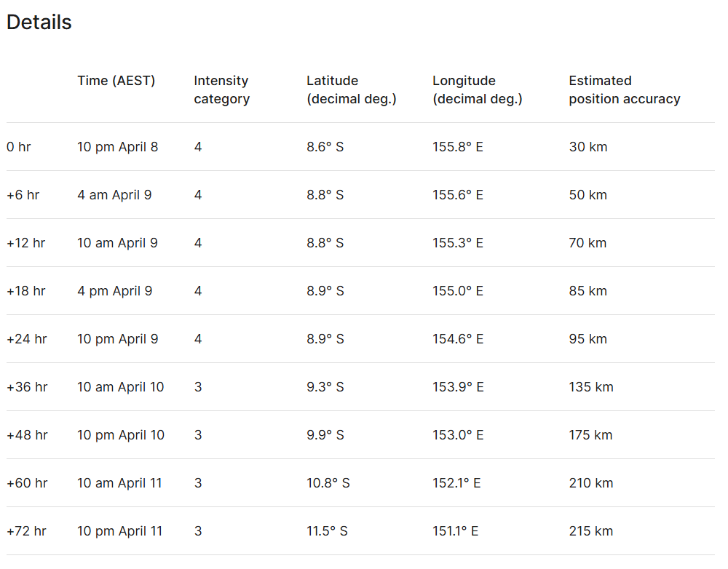728x569 pixels.
Task: Click the 9.3° S latitude value
Action: (x=325, y=387)
